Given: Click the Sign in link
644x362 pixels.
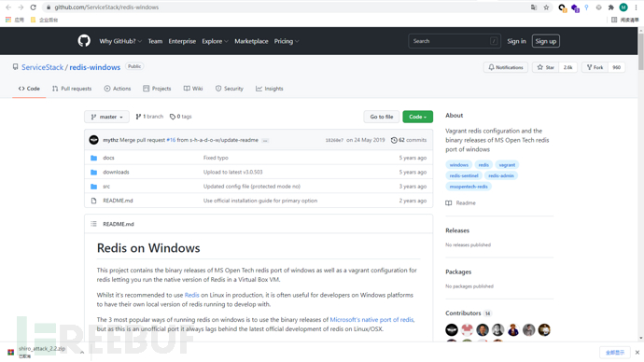Looking at the screenshot, I should click(516, 41).
